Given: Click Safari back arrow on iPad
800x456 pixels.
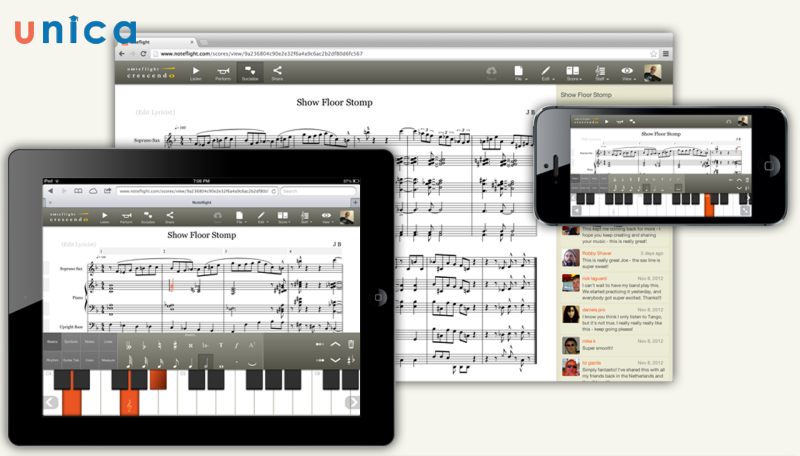Looking at the screenshot, I should click(51, 191).
